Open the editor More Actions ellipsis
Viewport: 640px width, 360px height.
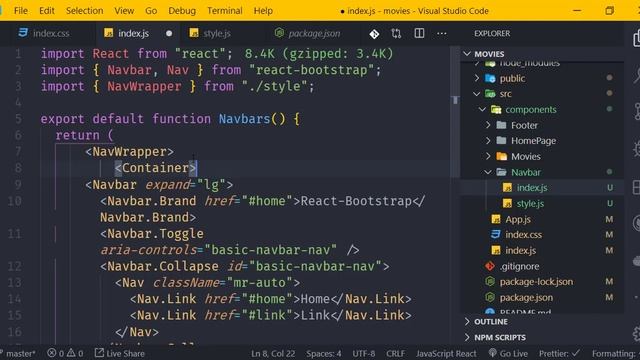click(442, 33)
